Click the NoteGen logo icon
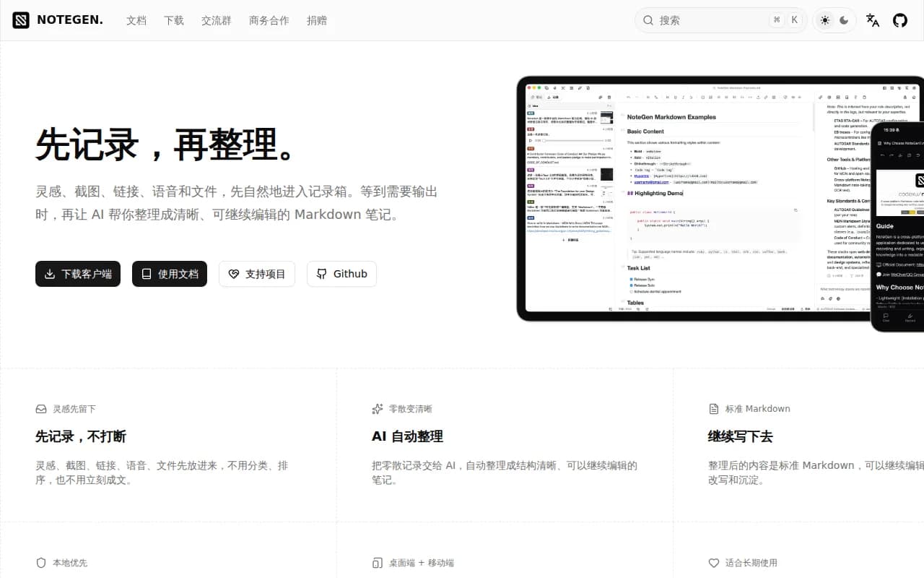The image size is (924, 578). 21,20
